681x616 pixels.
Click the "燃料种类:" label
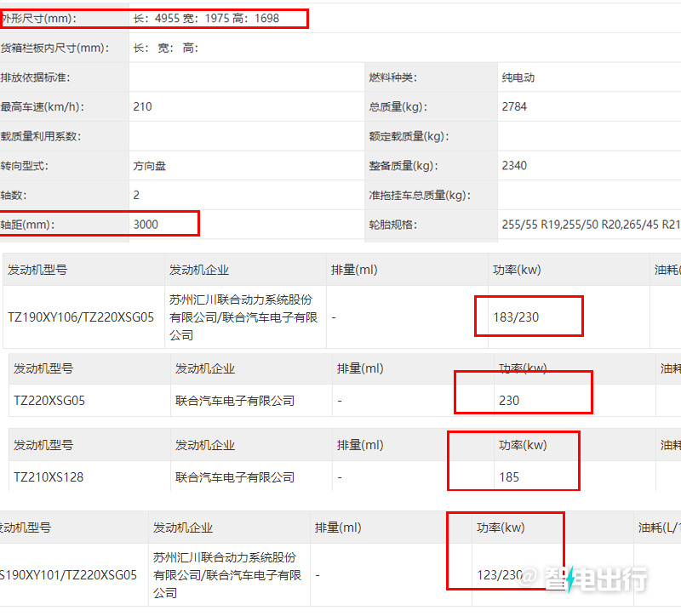click(x=393, y=77)
